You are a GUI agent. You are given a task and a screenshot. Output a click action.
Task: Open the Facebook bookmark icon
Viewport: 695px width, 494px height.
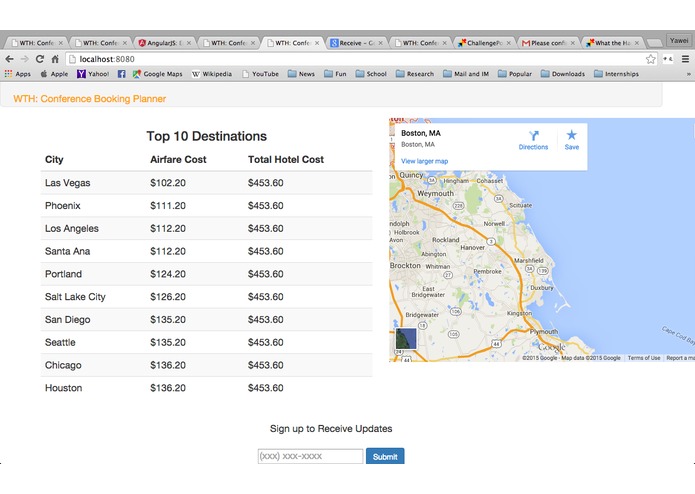(121, 74)
